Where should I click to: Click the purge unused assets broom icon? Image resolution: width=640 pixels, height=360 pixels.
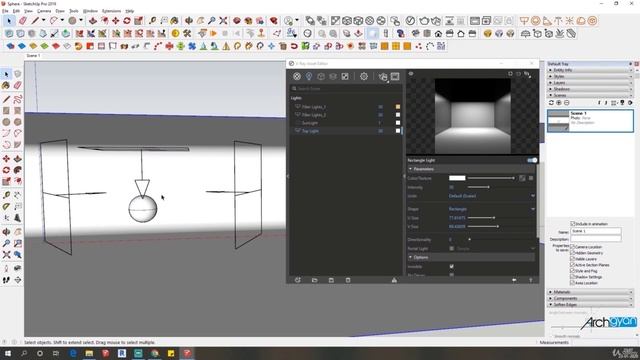(x=394, y=280)
